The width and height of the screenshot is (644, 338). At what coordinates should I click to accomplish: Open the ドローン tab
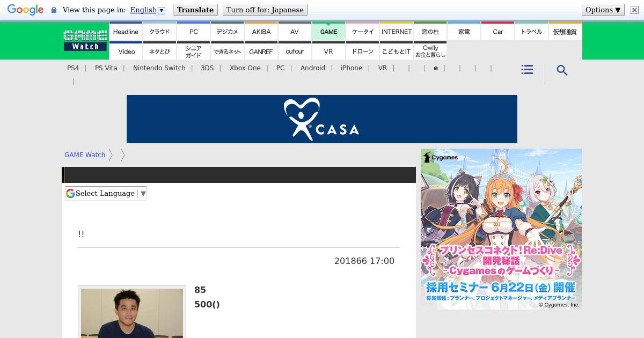click(363, 52)
